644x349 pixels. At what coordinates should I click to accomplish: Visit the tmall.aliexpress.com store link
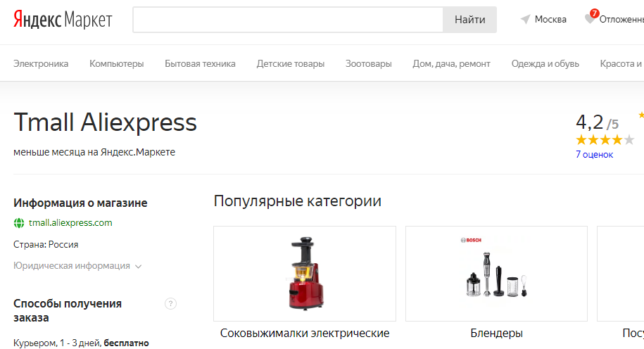(70, 223)
